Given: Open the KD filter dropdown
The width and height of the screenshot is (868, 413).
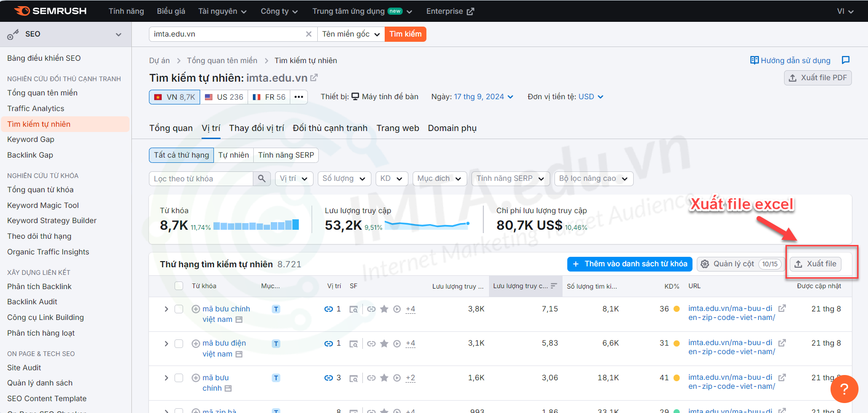Looking at the screenshot, I should click(x=392, y=178).
